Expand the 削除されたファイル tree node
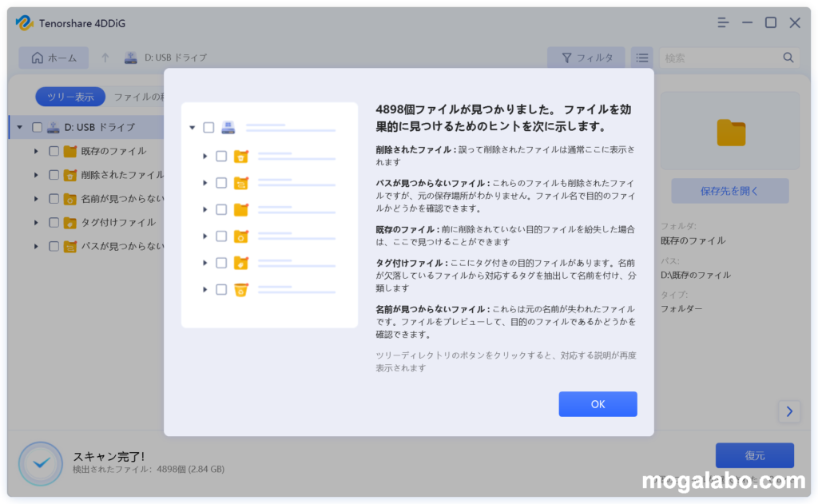818x504 pixels. tap(36, 175)
